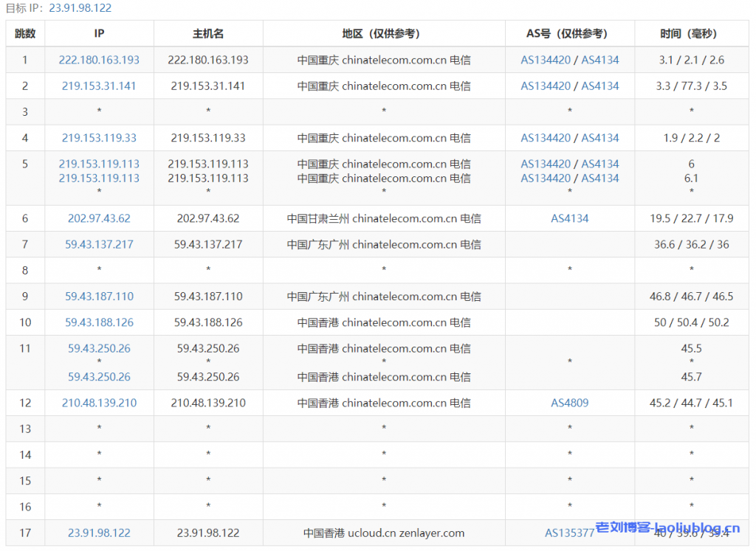756x551 pixels.
Task: Click the final hop link 23.91.98.122
Action: [99, 533]
